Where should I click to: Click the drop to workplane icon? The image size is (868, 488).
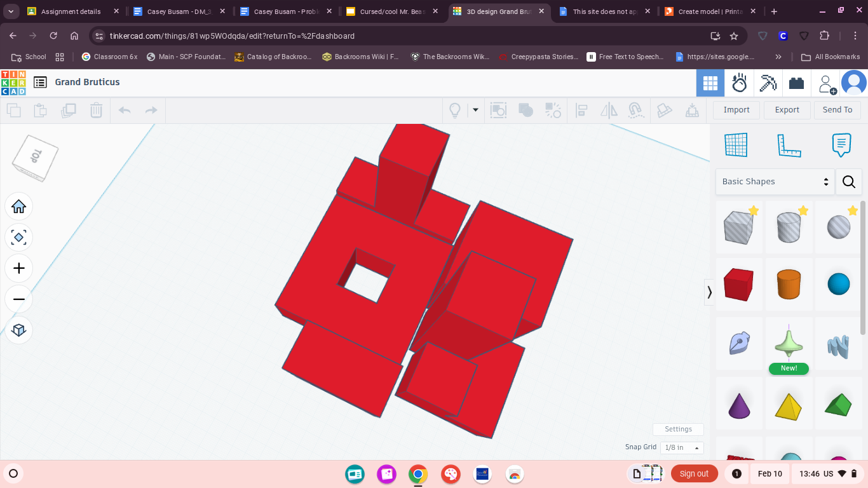coord(692,110)
